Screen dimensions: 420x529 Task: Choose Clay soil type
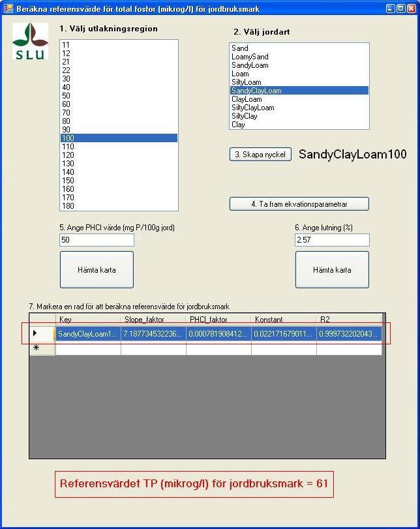[x=299, y=125]
